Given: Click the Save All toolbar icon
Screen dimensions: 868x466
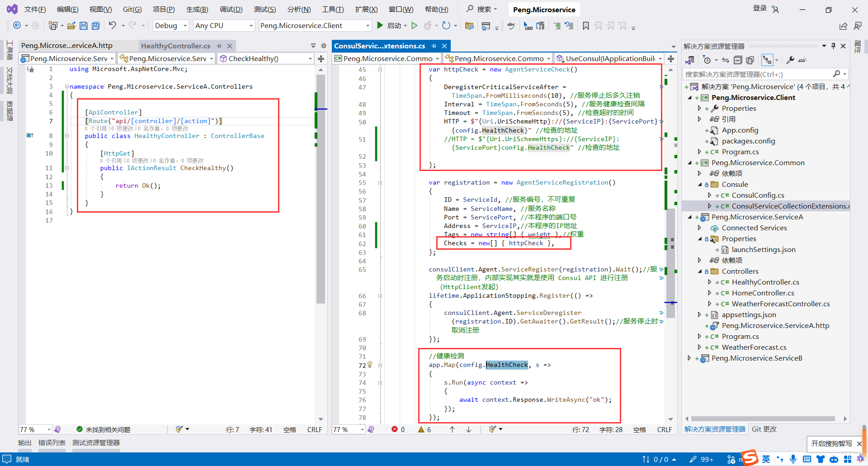Looking at the screenshot, I should tap(95, 26).
